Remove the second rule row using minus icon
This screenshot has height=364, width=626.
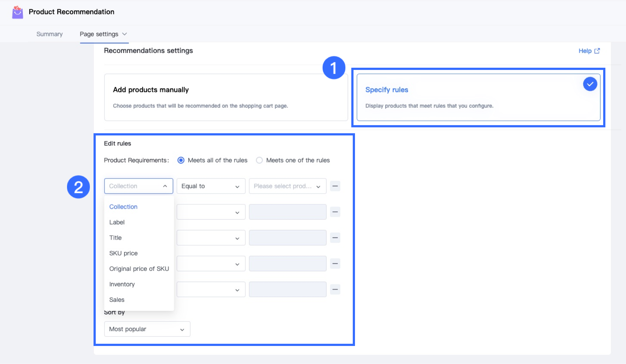(335, 212)
